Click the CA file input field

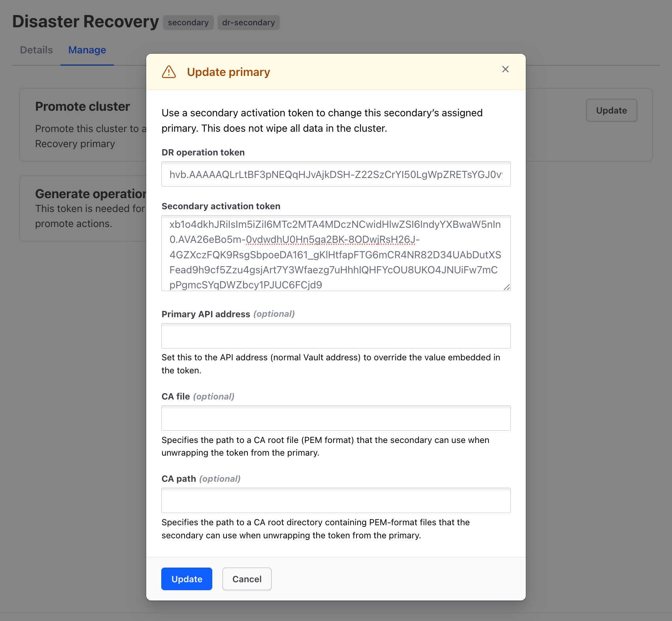pos(336,418)
